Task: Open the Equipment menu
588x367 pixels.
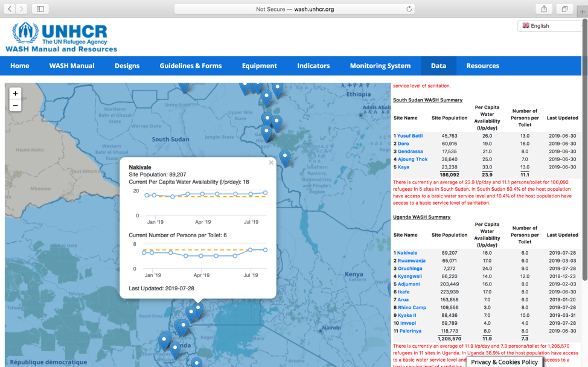Action: [x=260, y=66]
